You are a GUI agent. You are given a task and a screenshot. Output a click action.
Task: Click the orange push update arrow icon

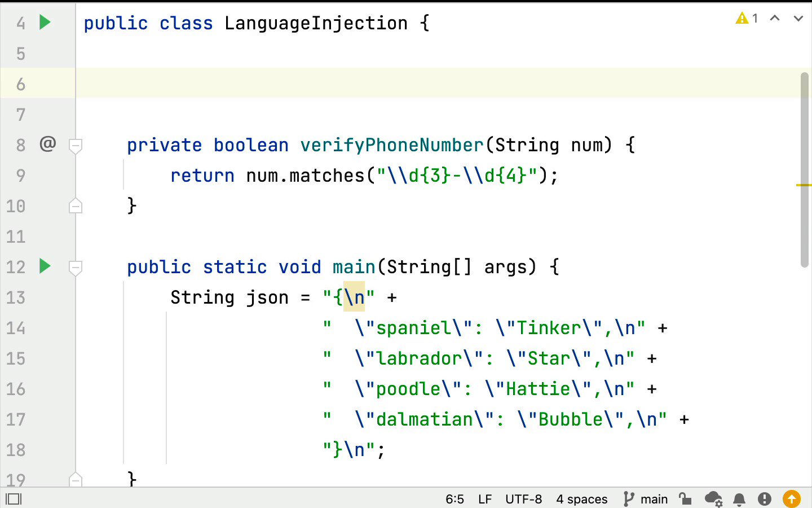point(791,499)
